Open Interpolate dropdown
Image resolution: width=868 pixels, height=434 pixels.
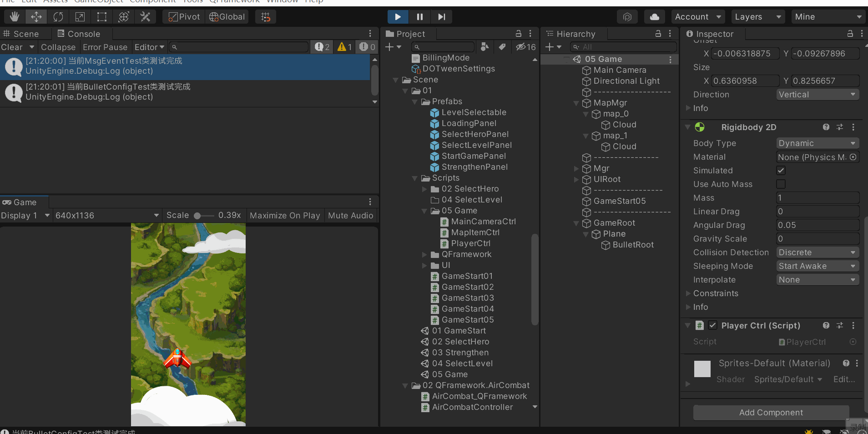coord(818,279)
